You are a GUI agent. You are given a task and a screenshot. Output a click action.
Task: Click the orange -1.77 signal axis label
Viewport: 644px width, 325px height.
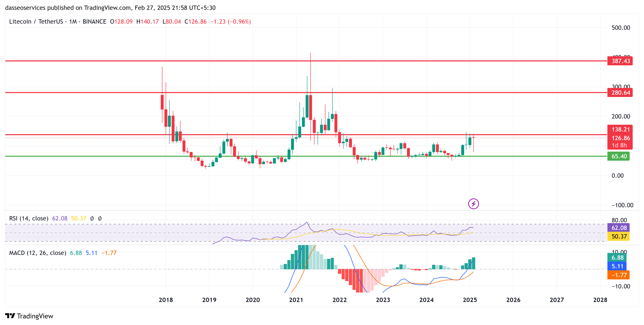pos(618,275)
